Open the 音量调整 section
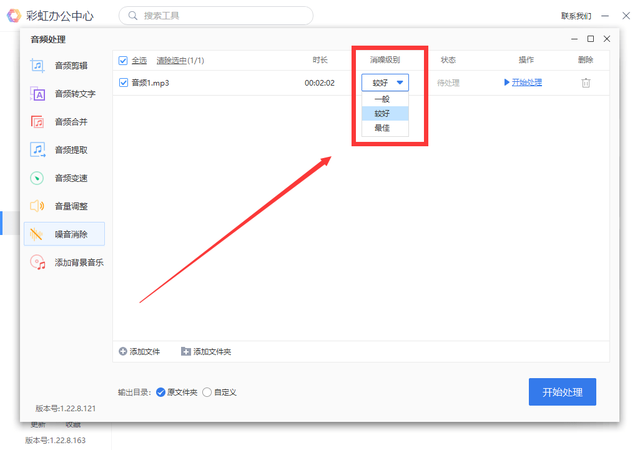Screen dimensions: 640x450 [x=64, y=206]
